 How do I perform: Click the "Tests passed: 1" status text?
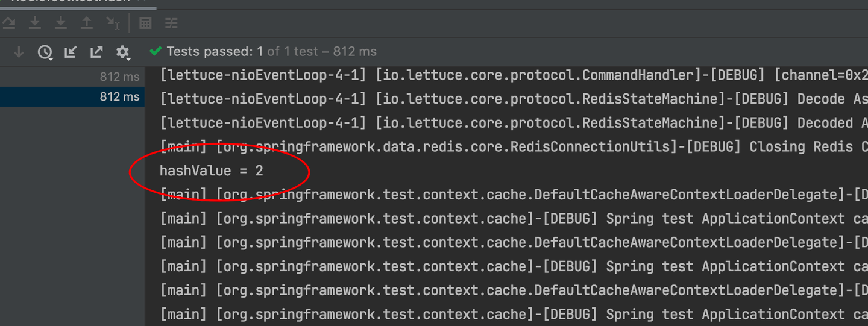click(x=211, y=52)
